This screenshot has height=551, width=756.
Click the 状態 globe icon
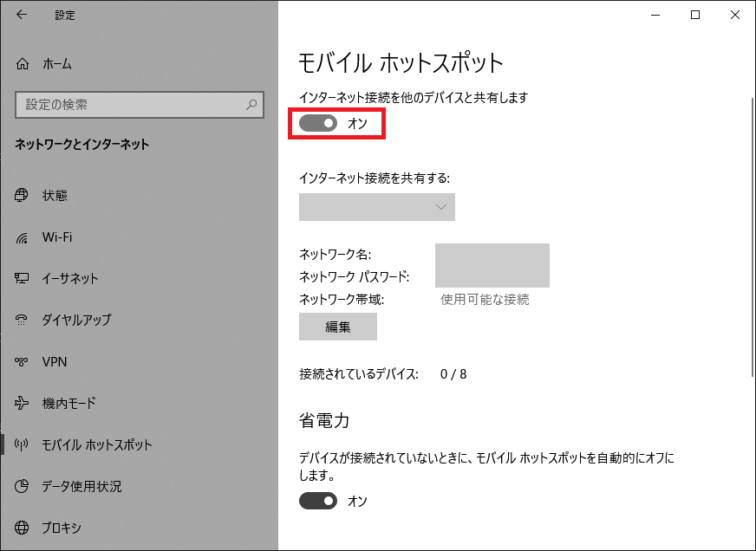23,196
